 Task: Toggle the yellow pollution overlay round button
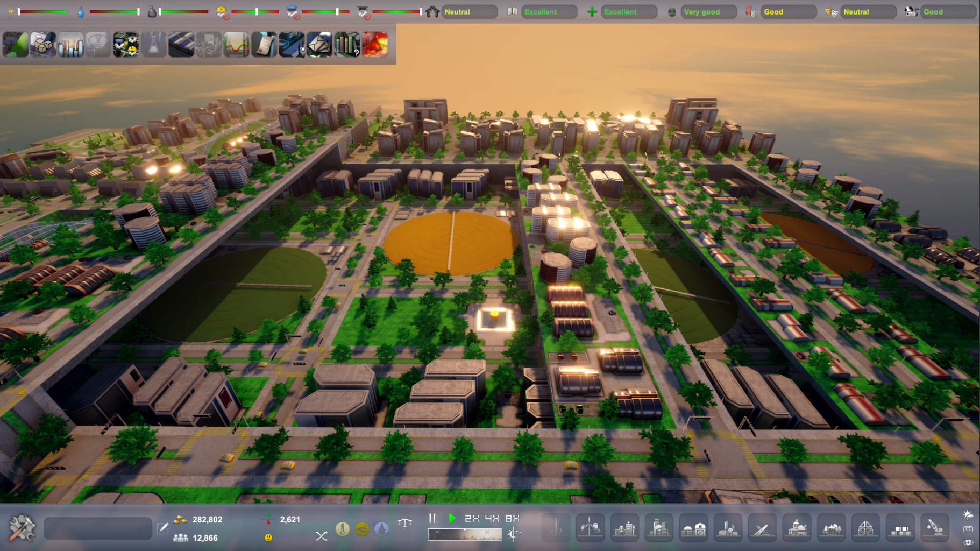pos(362,529)
